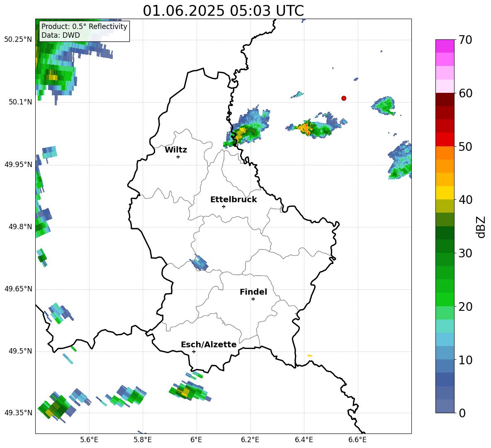This screenshot has width=491, height=448.
Task: Click the 5.6°E longitude label
Action: pyautogui.click(x=89, y=440)
